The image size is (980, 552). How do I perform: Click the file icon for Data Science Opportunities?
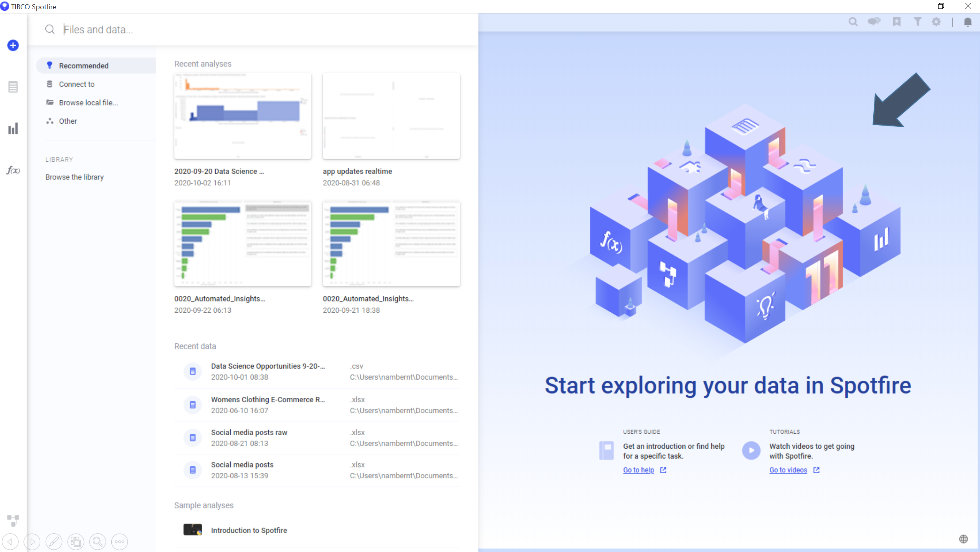[193, 371]
